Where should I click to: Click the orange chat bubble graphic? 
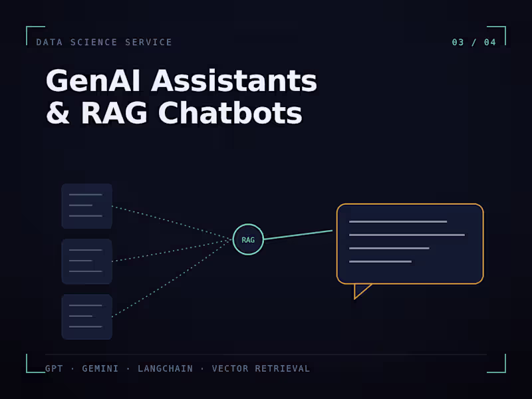click(x=410, y=251)
